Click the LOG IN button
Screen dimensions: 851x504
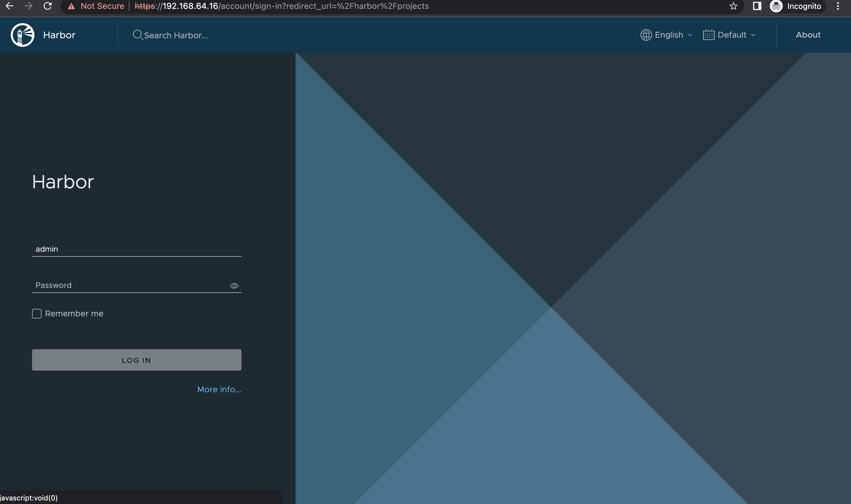point(136,359)
